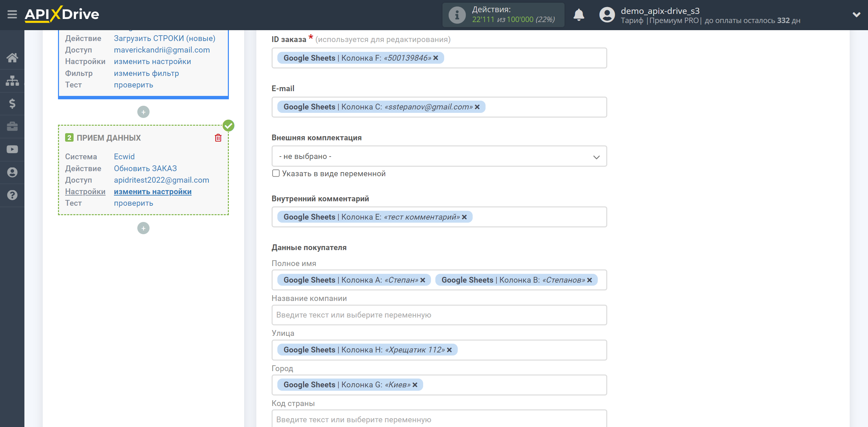868x427 pixels.
Task: Click the ApiX-Drive logo
Action: pyautogui.click(x=62, y=15)
